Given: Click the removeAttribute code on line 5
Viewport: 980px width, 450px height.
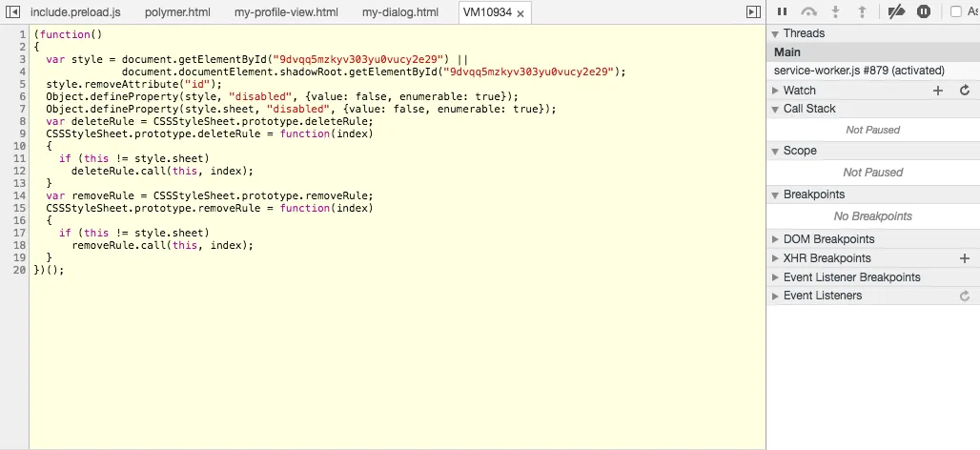Looking at the screenshot, I should point(133,84).
